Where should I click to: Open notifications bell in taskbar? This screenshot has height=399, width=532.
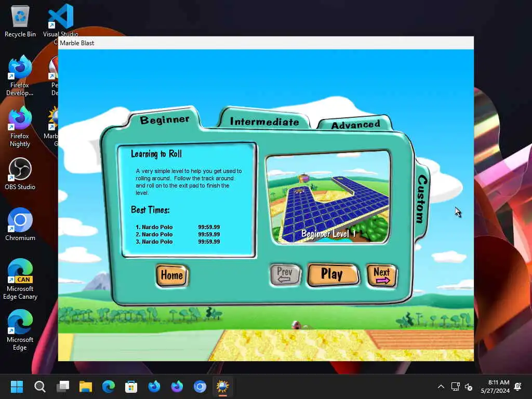point(518,387)
